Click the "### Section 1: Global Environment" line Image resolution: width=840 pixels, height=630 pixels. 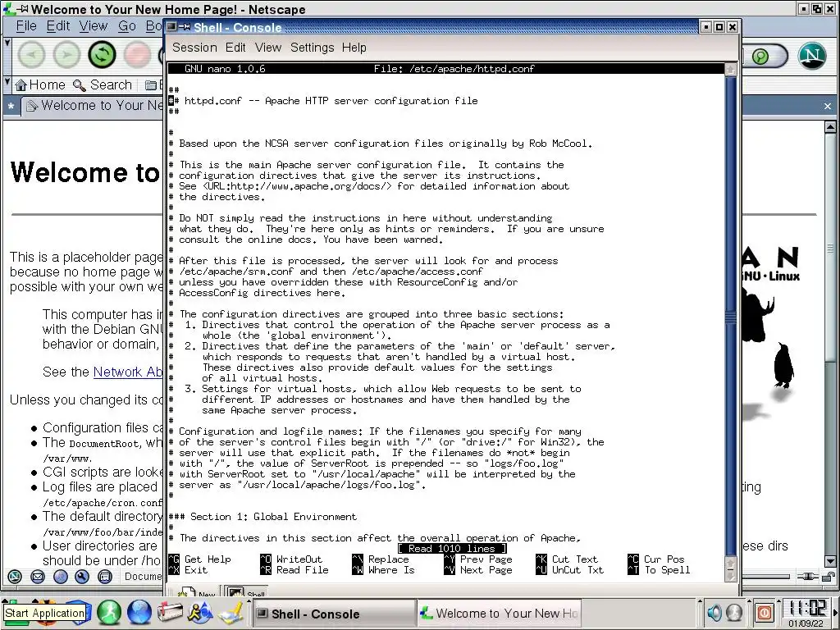(x=262, y=517)
